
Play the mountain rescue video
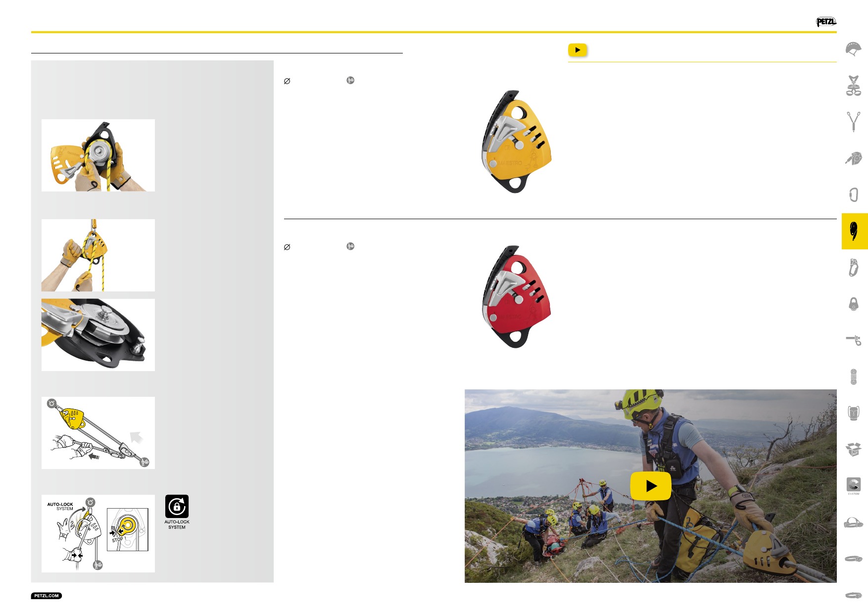click(x=651, y=486)
